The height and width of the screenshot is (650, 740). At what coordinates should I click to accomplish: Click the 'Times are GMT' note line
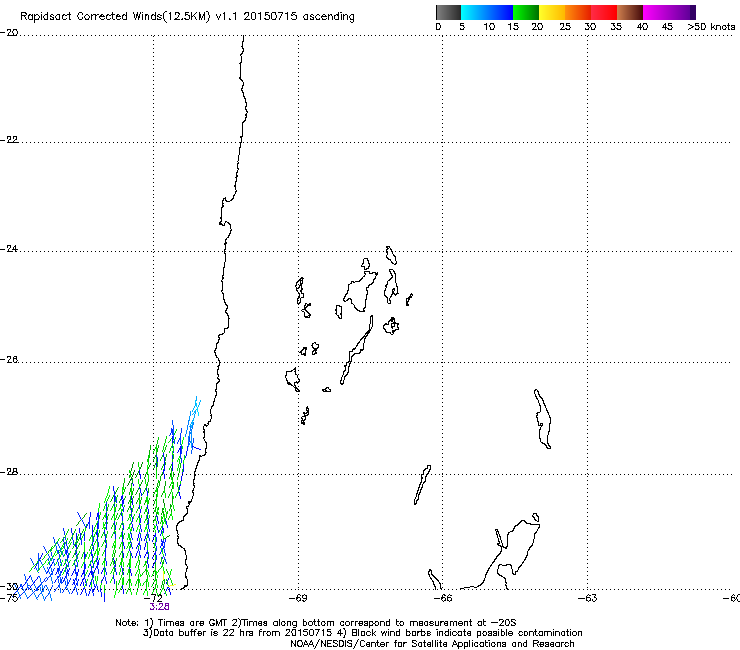click(316, 623)
